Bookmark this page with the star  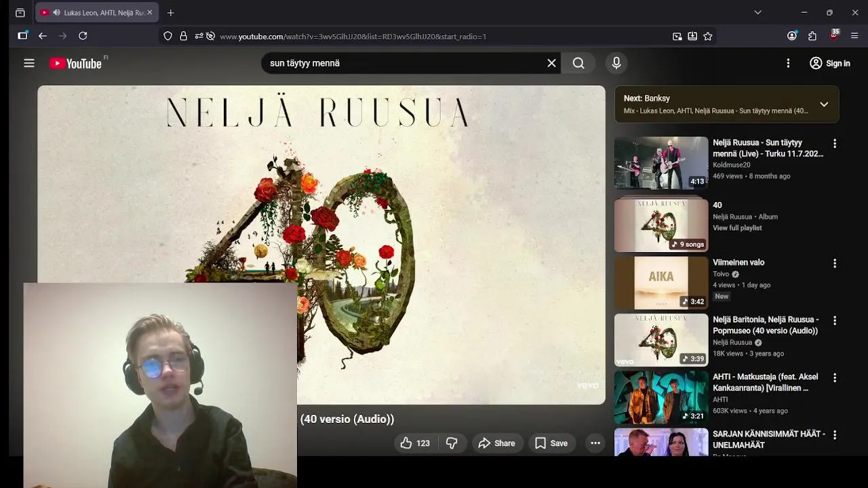pyautogui.click(x=708, y=36)
